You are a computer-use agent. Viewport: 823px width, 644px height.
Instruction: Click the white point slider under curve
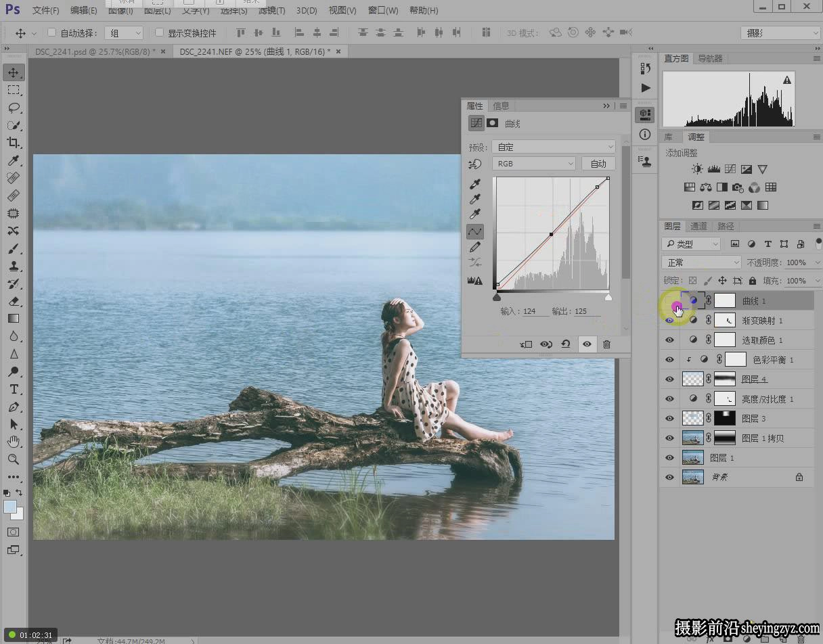coord(608,297)
